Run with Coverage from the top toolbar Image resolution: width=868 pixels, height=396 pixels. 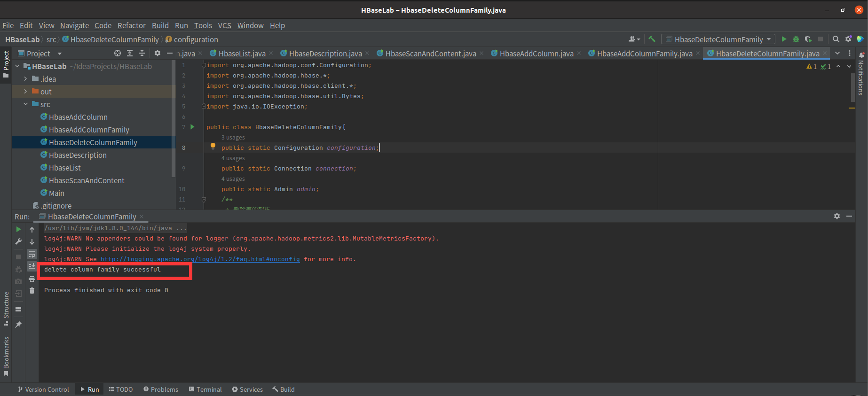(x=808, y=39)
